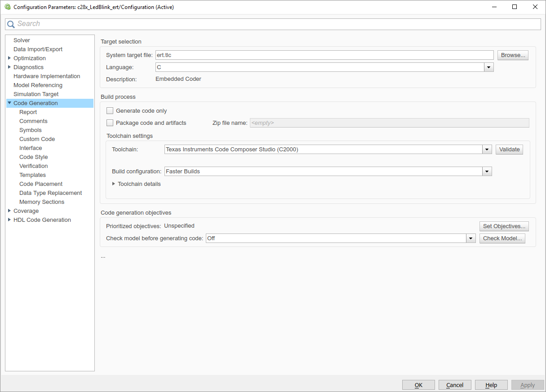Select Symbols under Code Generation
Image resolution: width=546 pixels, height=392 pixels.
[x=31, y=130]
